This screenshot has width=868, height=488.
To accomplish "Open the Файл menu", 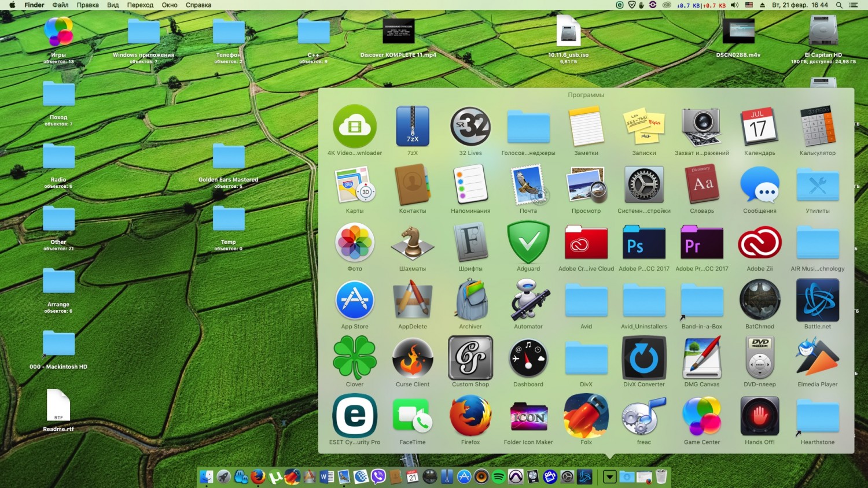I will [60, 5].
